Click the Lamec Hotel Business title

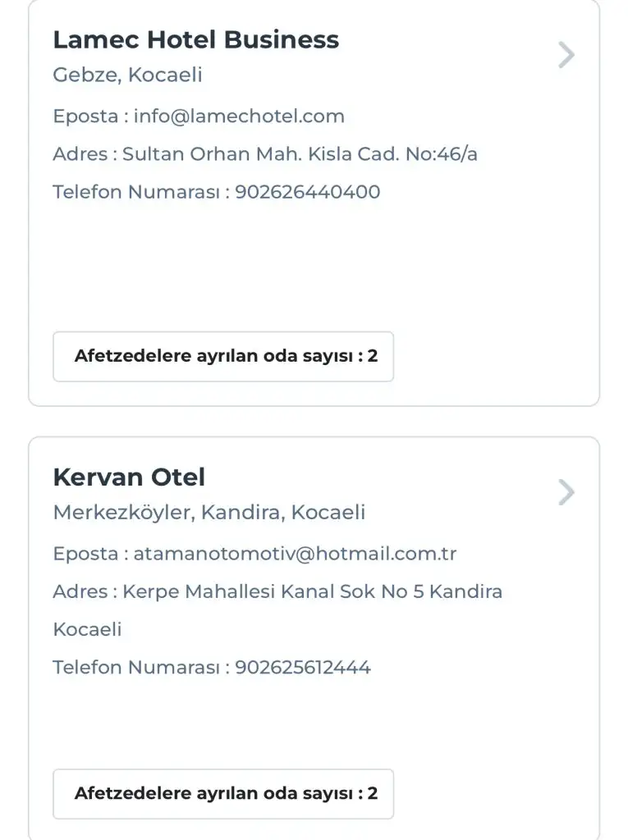(195, 39)
